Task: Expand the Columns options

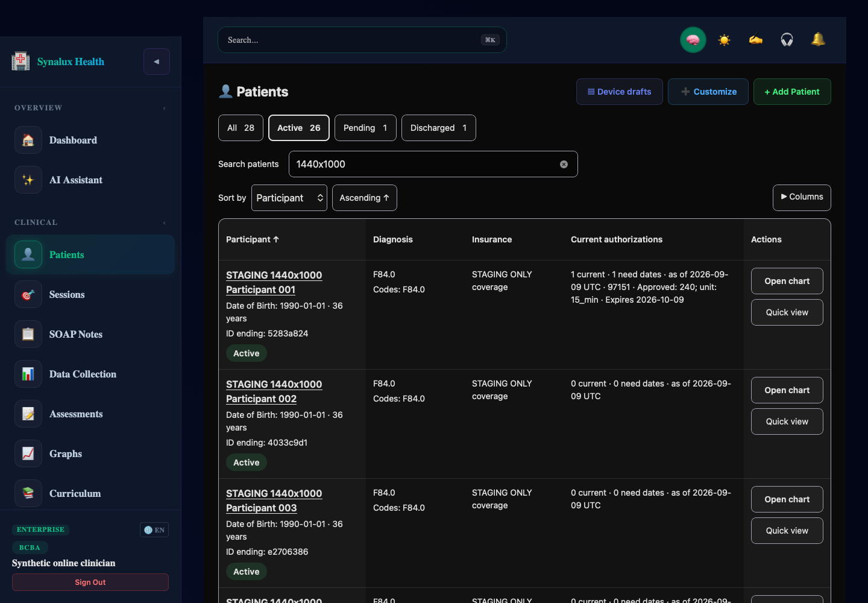Action: pos(802,197)
